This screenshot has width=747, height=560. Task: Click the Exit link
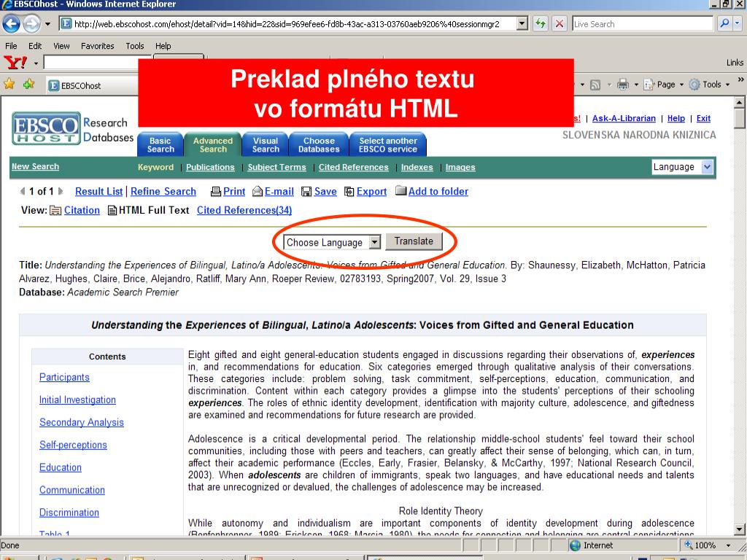point(703,119)
